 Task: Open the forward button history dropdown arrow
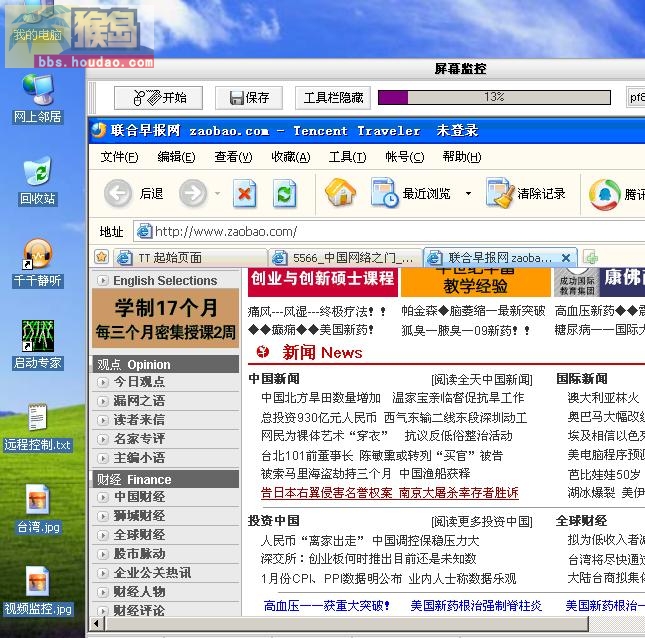coord(218,193)
